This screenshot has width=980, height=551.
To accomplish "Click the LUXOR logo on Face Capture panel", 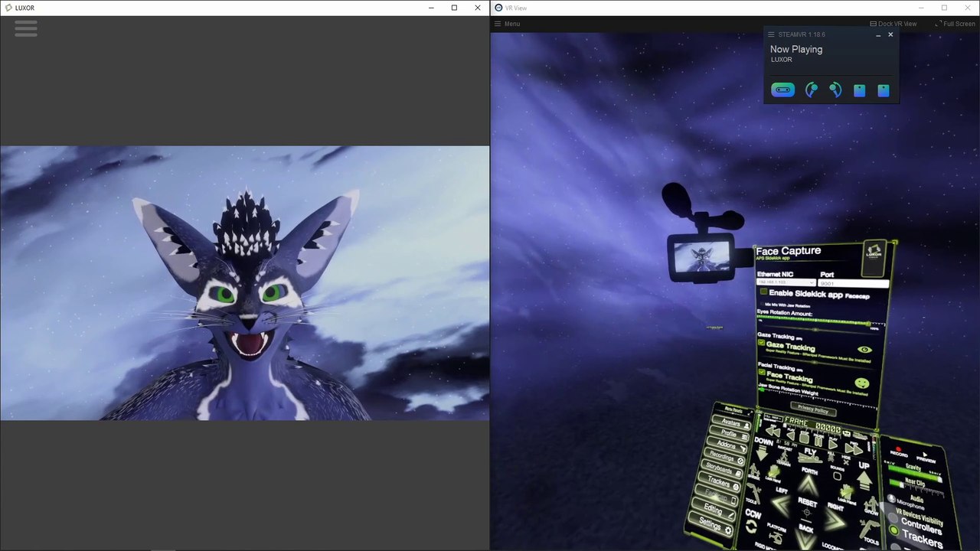I will coord(874,257).
